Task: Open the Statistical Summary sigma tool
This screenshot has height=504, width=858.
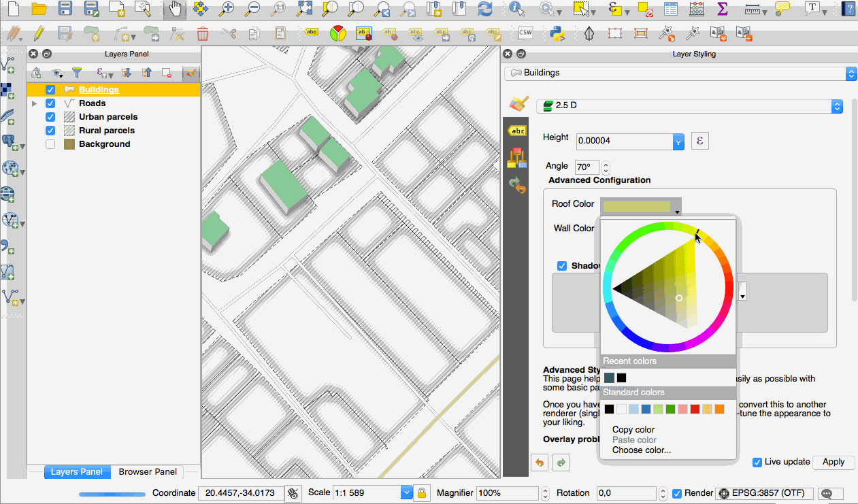Action: click(x=723, y=9)
